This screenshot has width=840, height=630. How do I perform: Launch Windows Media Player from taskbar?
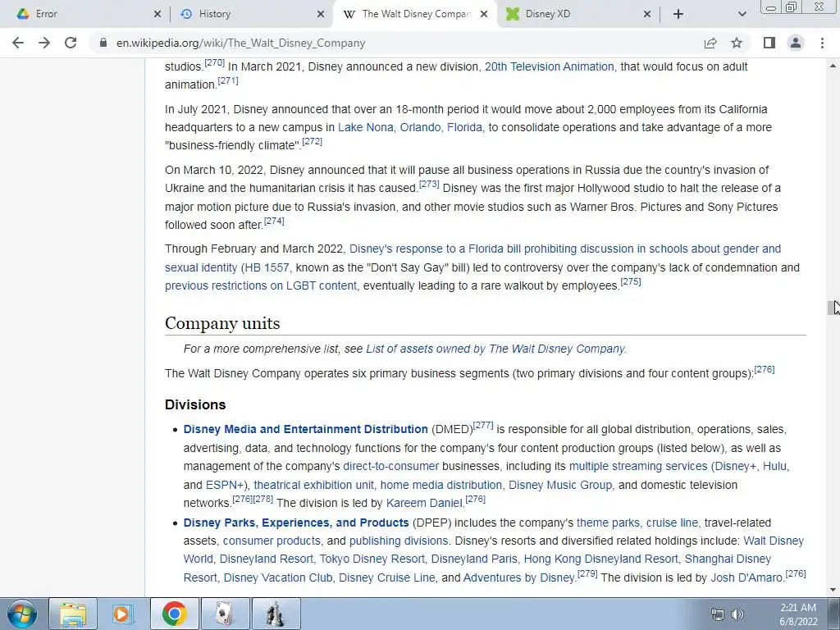pos(123,614)
